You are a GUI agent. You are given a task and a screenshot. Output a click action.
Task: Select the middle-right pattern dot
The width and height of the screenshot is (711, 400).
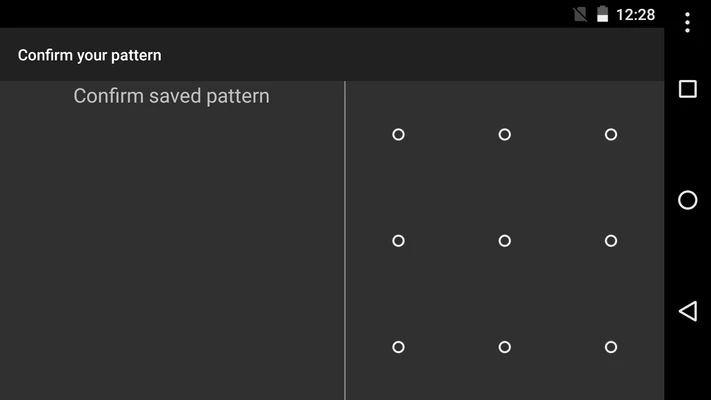(x=611, y=241)
